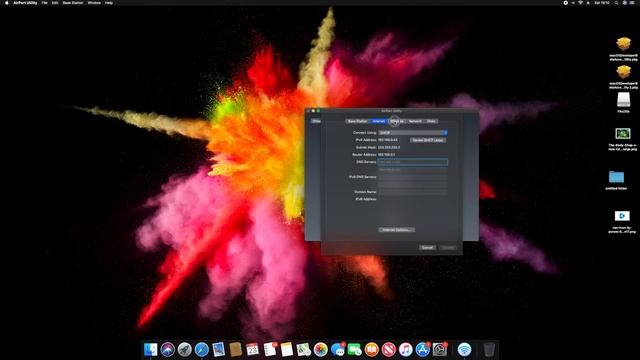The width and height of the screenshot is (640, 360).
Task: Open the Wireless tab
Action: [x=397, y=121]
